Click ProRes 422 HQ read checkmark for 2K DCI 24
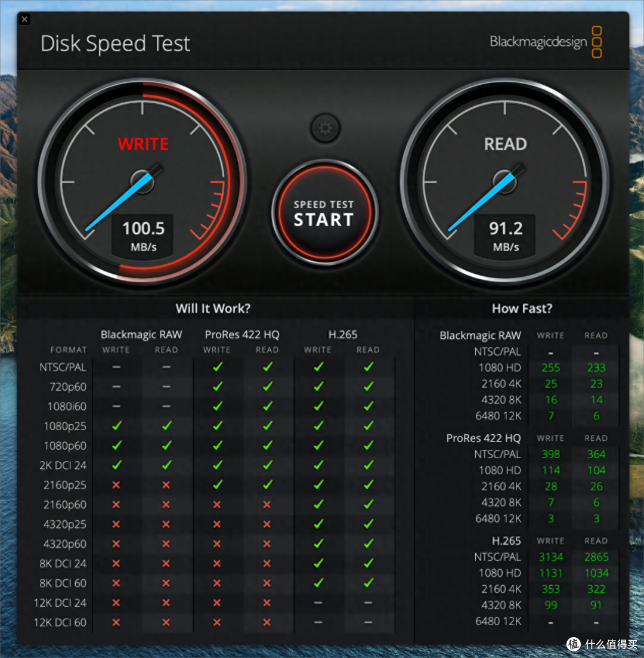Screen dimensions: 644x658 (x=267, y=465)
